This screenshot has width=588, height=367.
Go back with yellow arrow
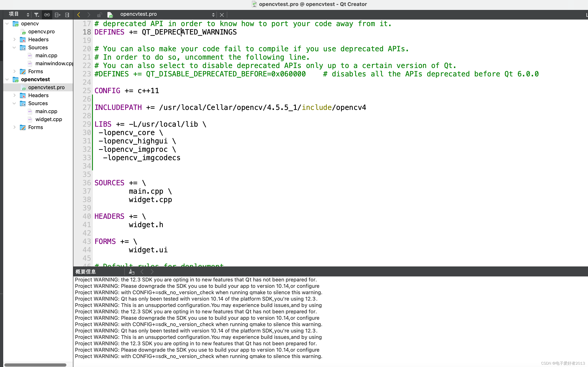[79, 15]
